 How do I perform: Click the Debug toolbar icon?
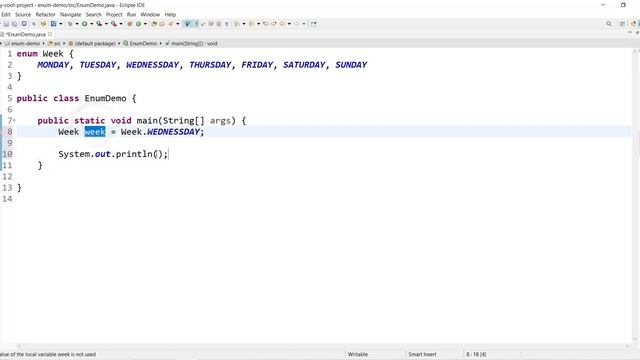(x=70, y=24)
